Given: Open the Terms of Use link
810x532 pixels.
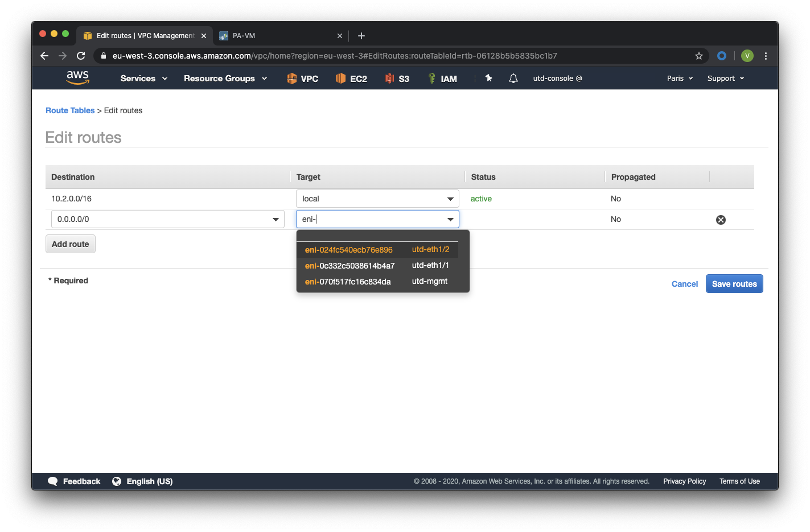Looking at the screenshot, I should 739,481.
